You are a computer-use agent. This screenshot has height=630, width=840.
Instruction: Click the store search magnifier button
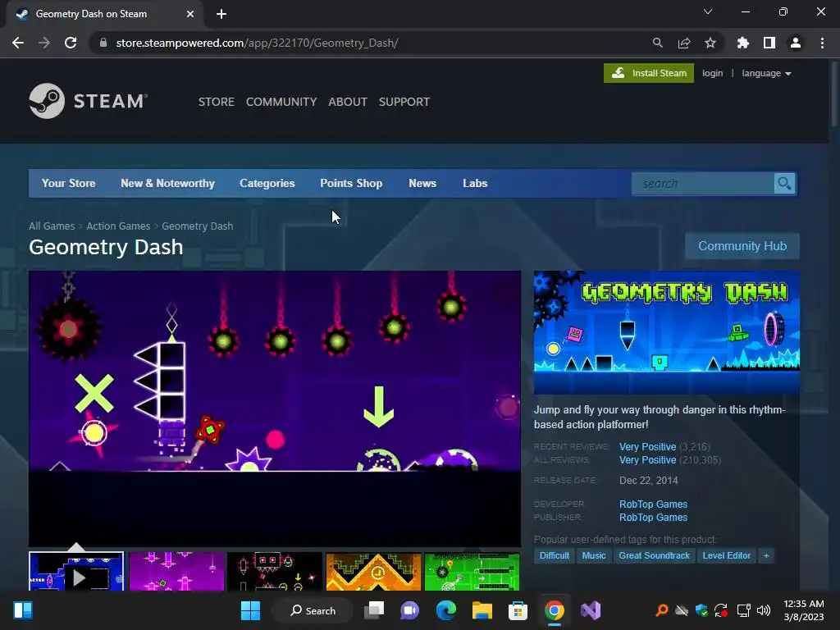[x=784, y=184]
